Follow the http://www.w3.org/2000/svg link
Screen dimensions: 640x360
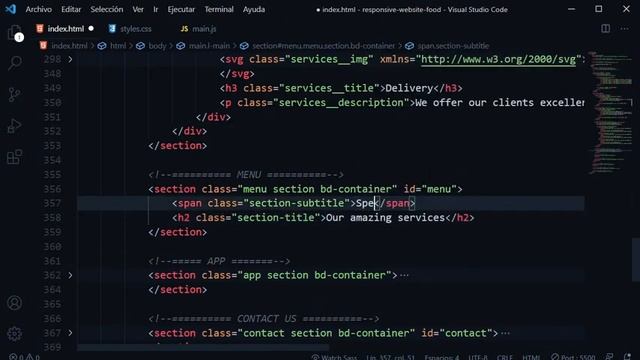pos(498,59)
